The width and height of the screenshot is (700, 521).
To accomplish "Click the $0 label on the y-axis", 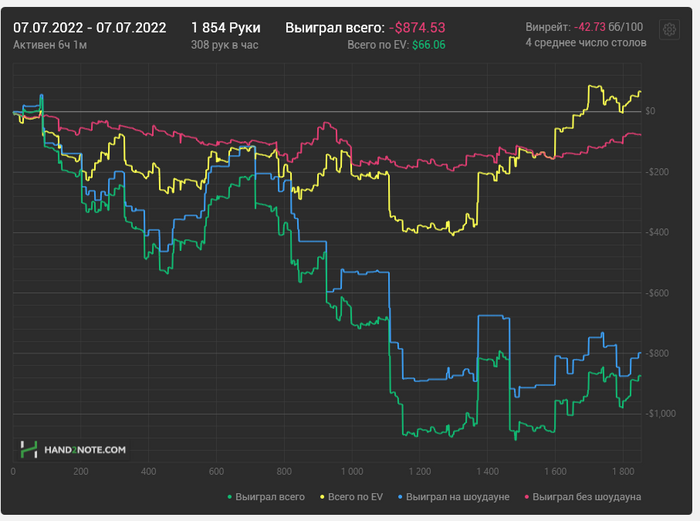I will click(x=650, y=111).
